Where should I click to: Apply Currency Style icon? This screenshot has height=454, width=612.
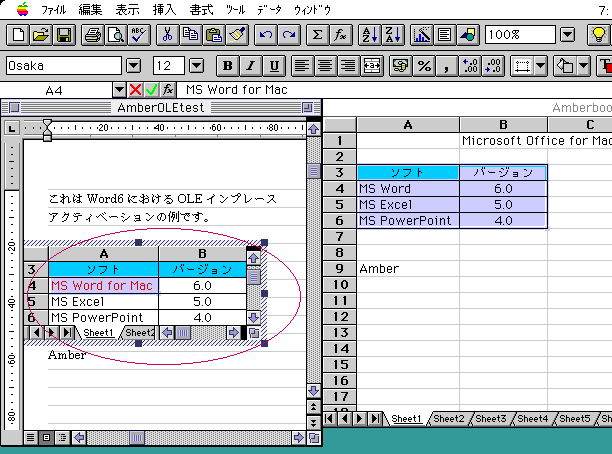tap(401, 66)
